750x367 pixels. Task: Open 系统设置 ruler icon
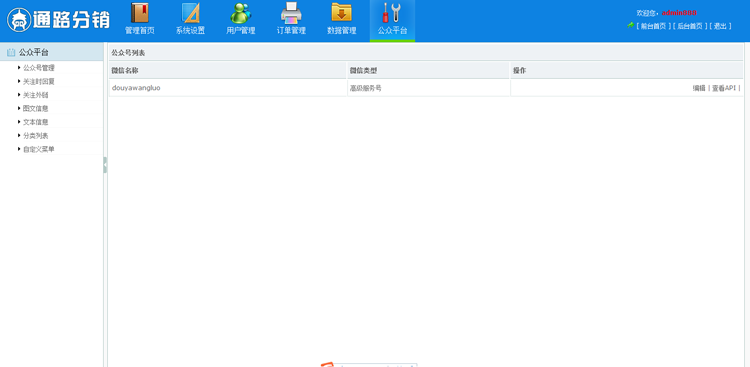pyautogui.click(x=190, y=13)
